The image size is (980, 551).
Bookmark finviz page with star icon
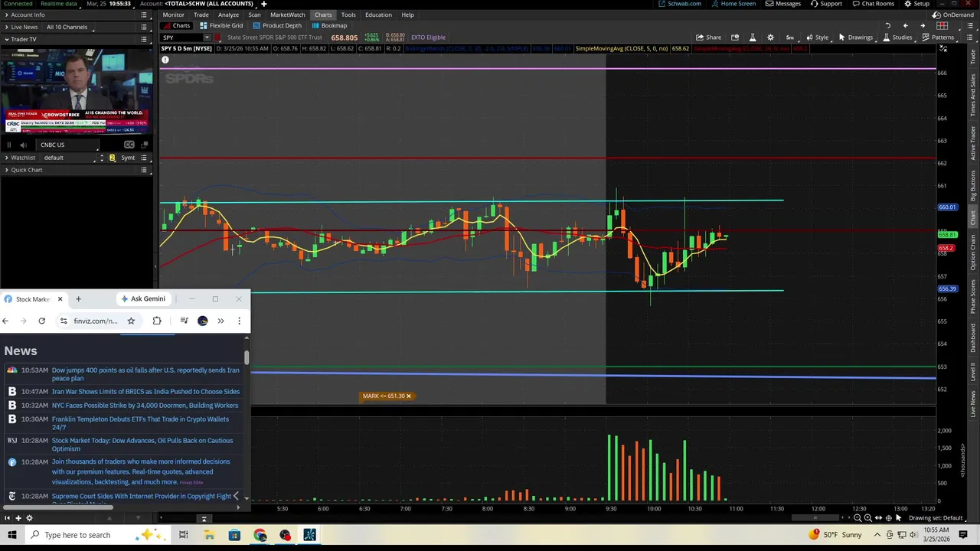131,321
